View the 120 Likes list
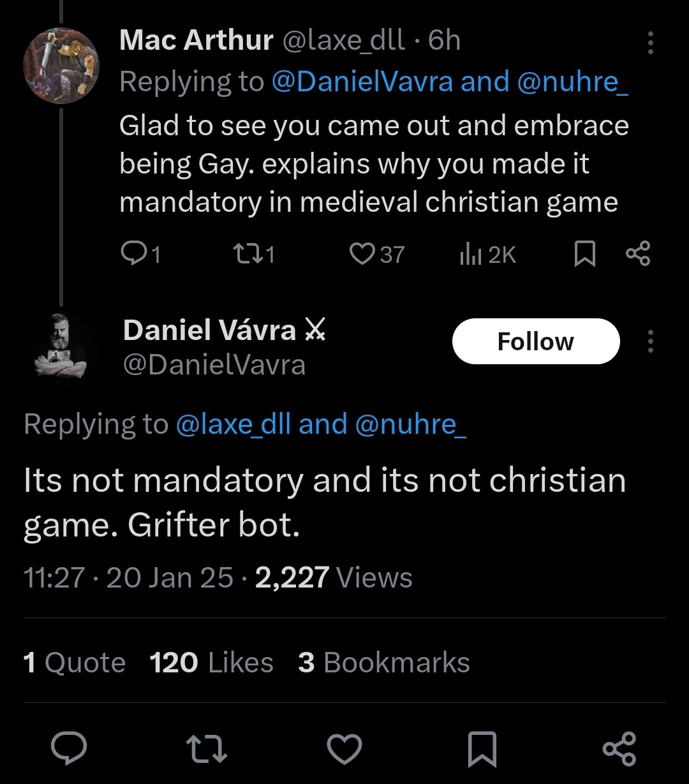This screenshot has height=784, width=689. [x=211, y=663]
